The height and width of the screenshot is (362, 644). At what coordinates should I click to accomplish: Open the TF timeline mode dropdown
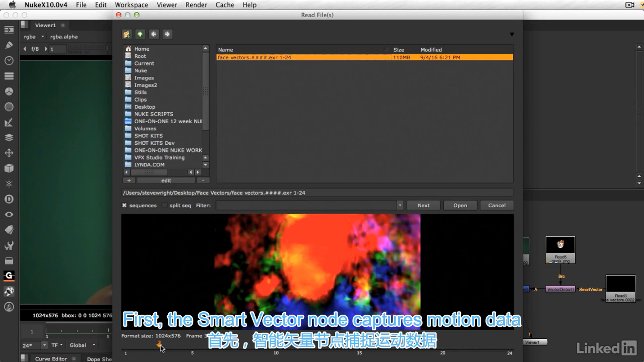coord(57,345)
